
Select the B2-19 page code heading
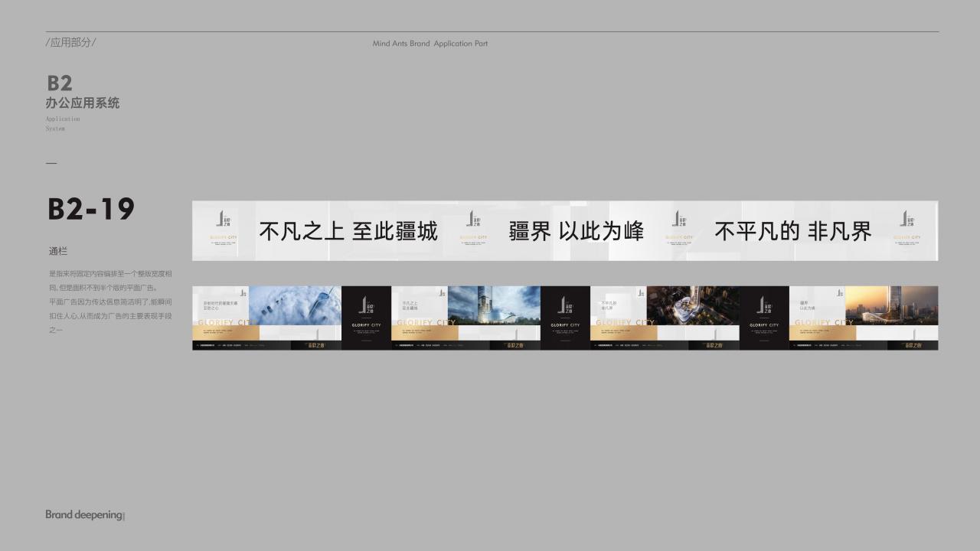click(x=91, y=209)
